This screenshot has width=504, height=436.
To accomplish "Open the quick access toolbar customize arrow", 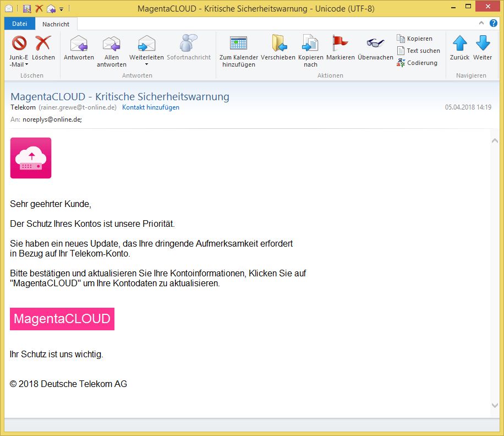I will 62,9.
